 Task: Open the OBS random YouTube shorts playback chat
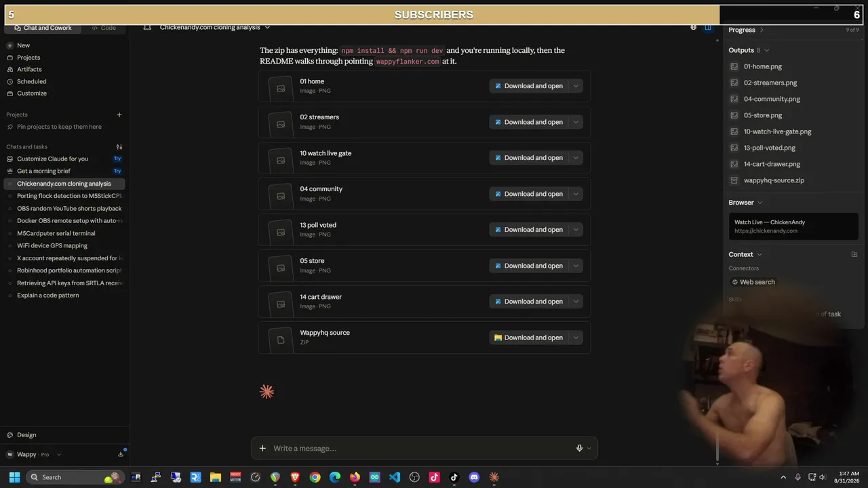(64, 208)
